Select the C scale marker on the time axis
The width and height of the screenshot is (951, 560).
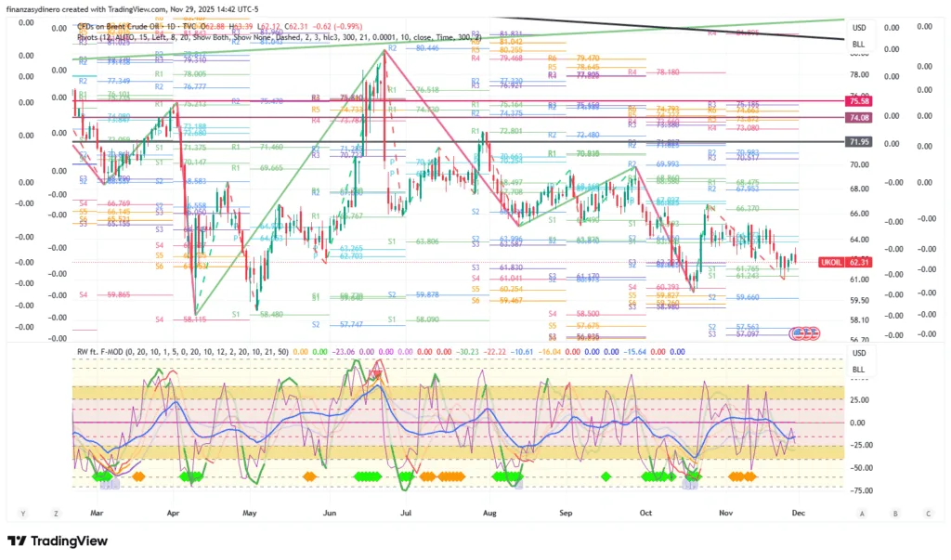click(927, 513)
